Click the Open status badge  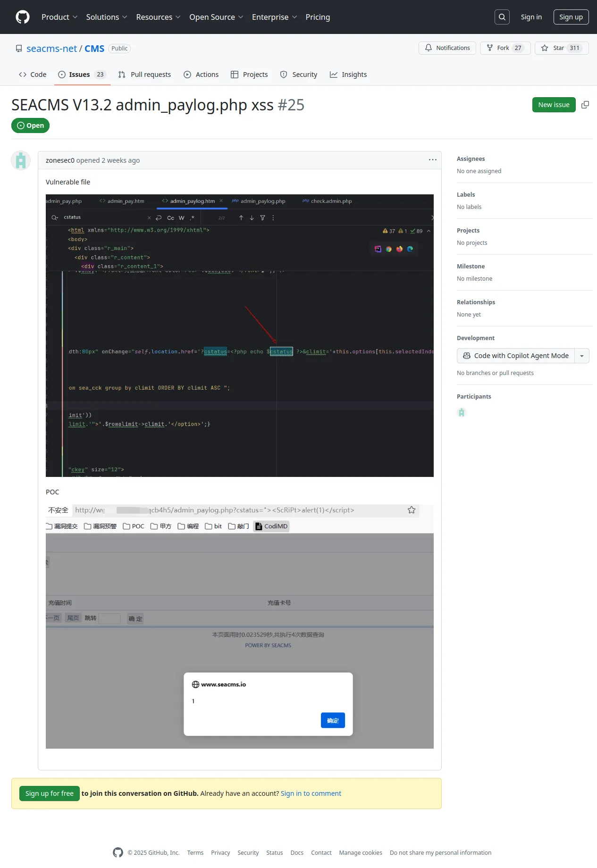(x=31, y=125)
